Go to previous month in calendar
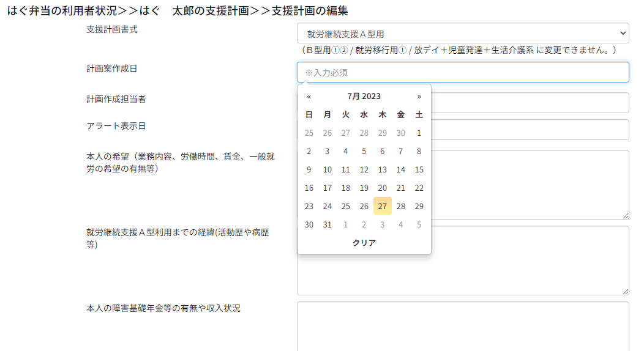Image resolution: width=644 pixels, height=351 pixels. pyautogui.click(x=309, y=97)
